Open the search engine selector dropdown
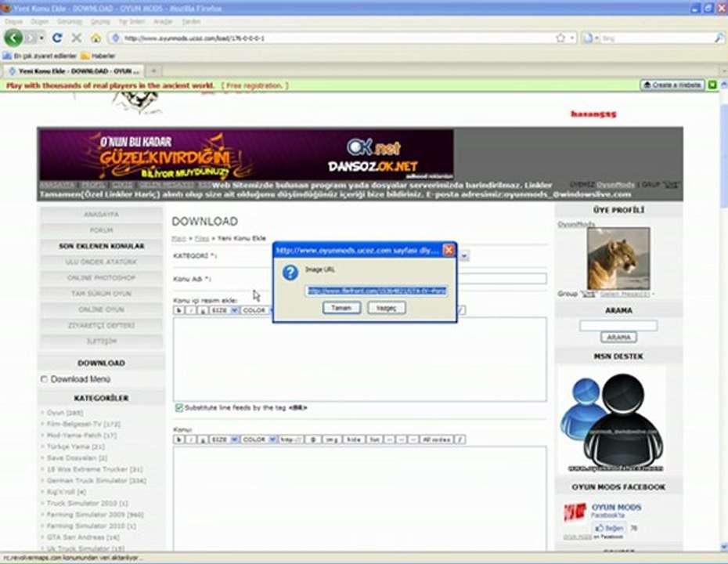The height and width of the screenshot is (564, 728). tap(596, 38)
